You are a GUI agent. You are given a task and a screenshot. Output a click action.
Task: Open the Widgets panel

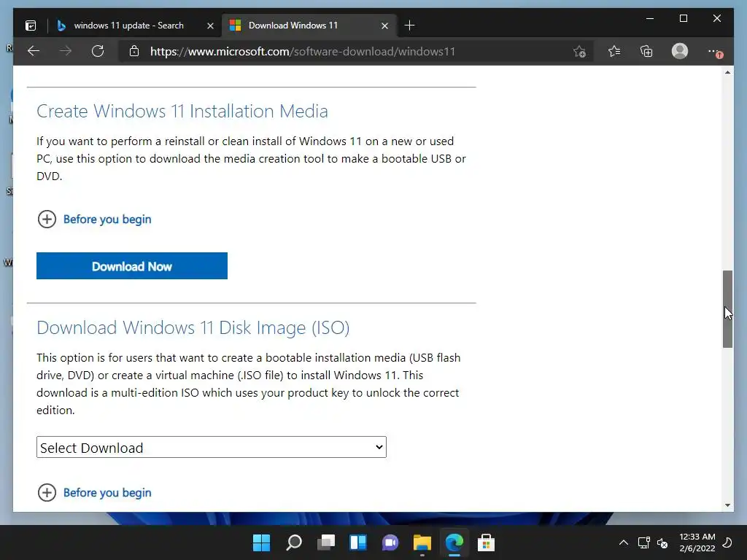point(358,542)
